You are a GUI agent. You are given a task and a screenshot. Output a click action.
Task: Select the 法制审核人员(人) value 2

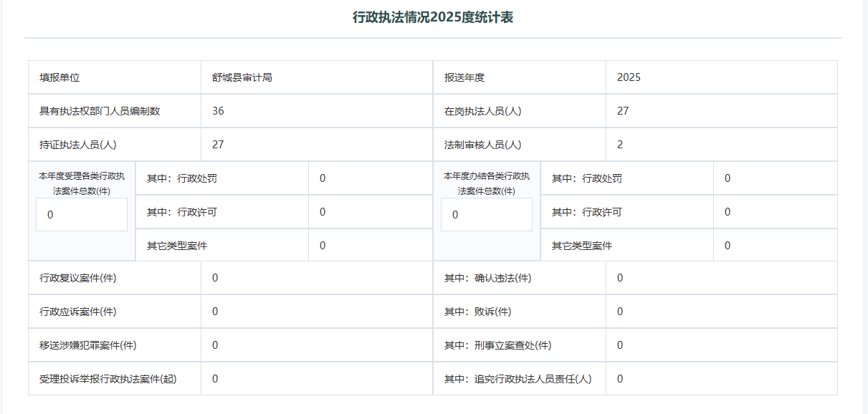pyautogui.click(x=620, y=145)
